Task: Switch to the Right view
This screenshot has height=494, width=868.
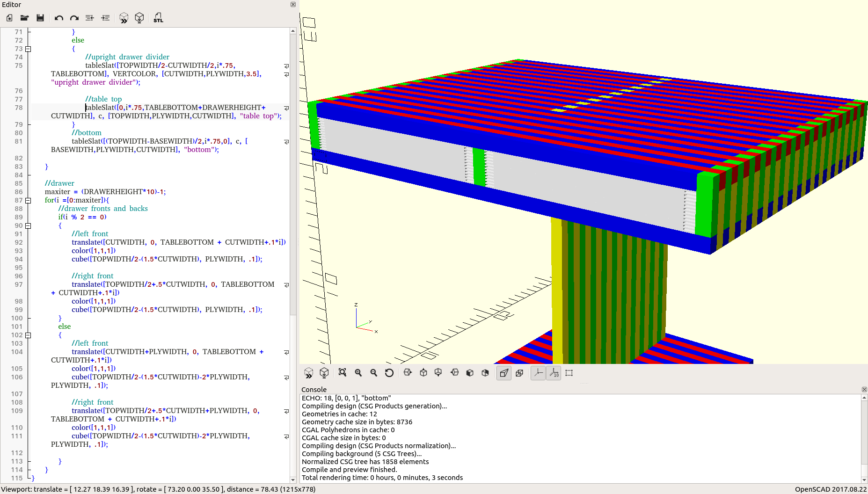Action: coord(408,373)
